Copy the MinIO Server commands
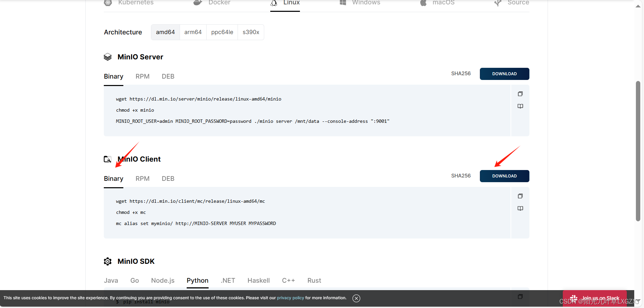 (520, 94)
